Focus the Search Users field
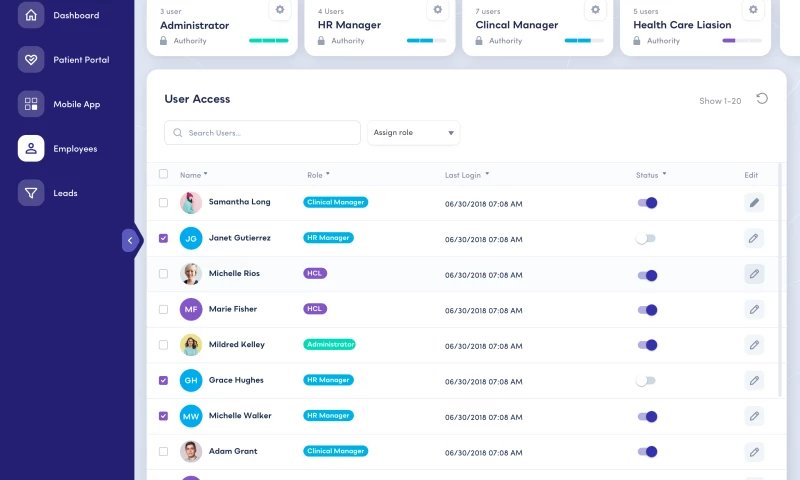 (262, 133)
